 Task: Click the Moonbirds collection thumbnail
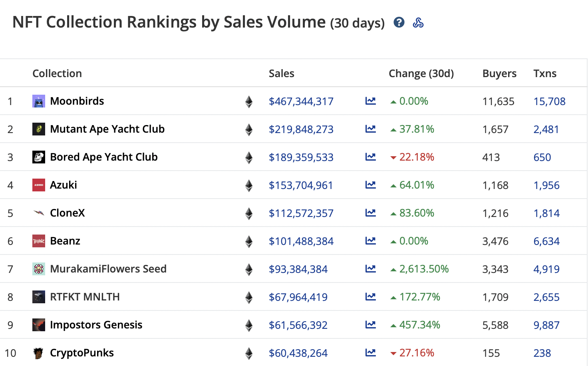point(39,101)
